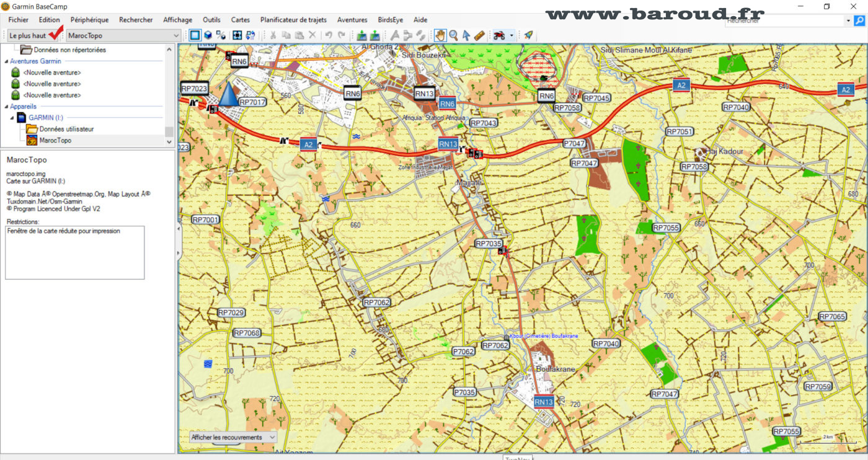Viewport: 868px width, 460px height.
Task: Open the activity profile dropdown arrow
Action: point(511,35)
